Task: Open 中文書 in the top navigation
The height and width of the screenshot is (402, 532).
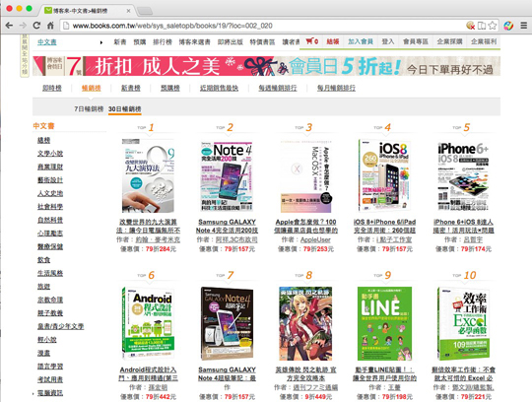Action: (47, 42)
